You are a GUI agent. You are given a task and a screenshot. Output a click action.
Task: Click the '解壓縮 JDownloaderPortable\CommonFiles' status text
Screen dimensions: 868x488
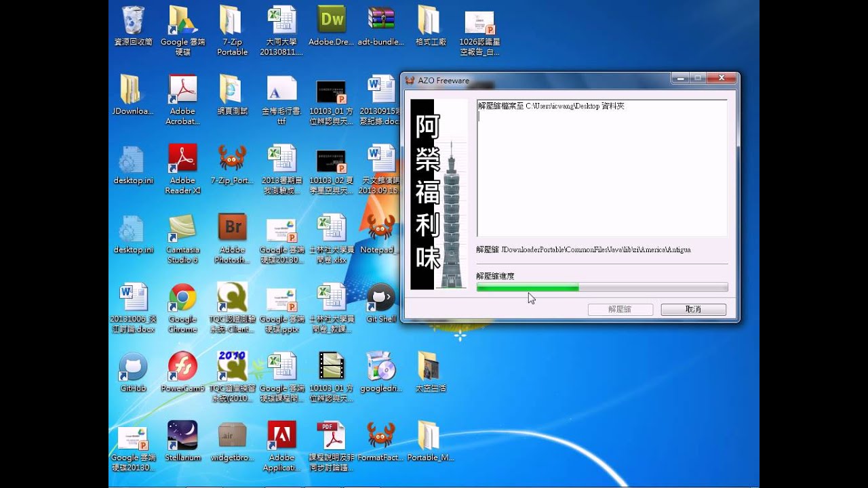point(584,250)
